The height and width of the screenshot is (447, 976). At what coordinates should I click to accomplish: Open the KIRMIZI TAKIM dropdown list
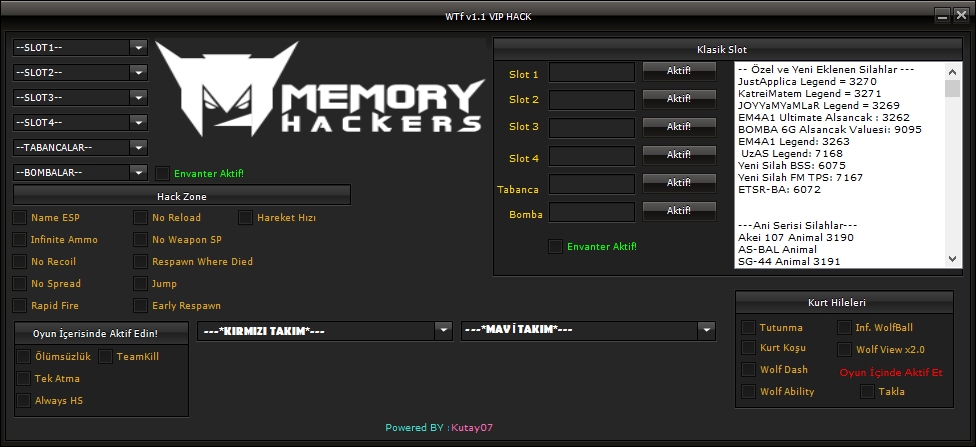tap(324, 331)
